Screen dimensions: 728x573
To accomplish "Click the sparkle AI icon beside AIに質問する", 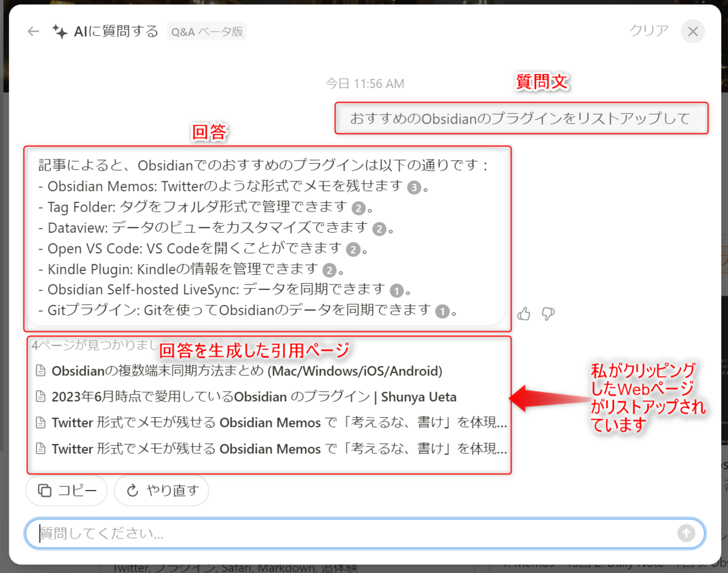I will tap(59, 32).
